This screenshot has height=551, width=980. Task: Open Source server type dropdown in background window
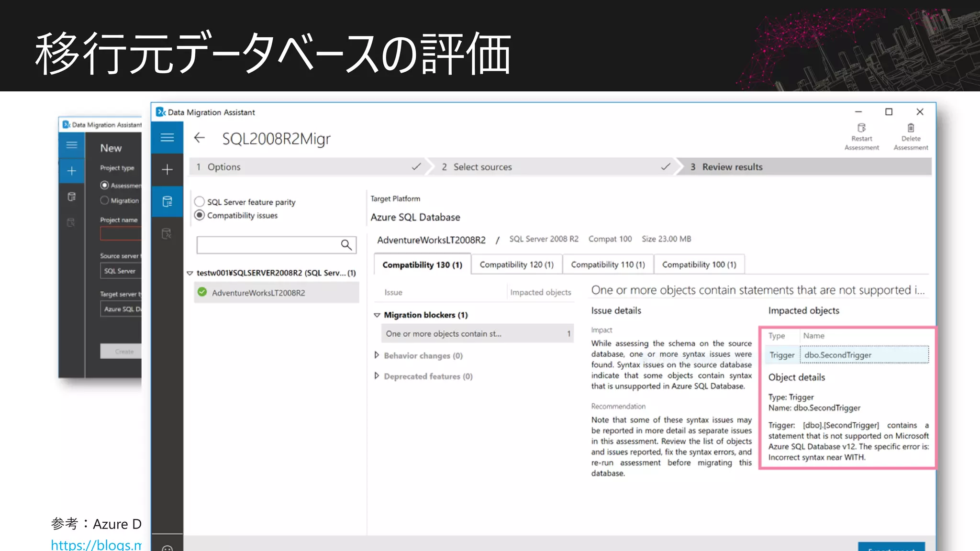121,271
